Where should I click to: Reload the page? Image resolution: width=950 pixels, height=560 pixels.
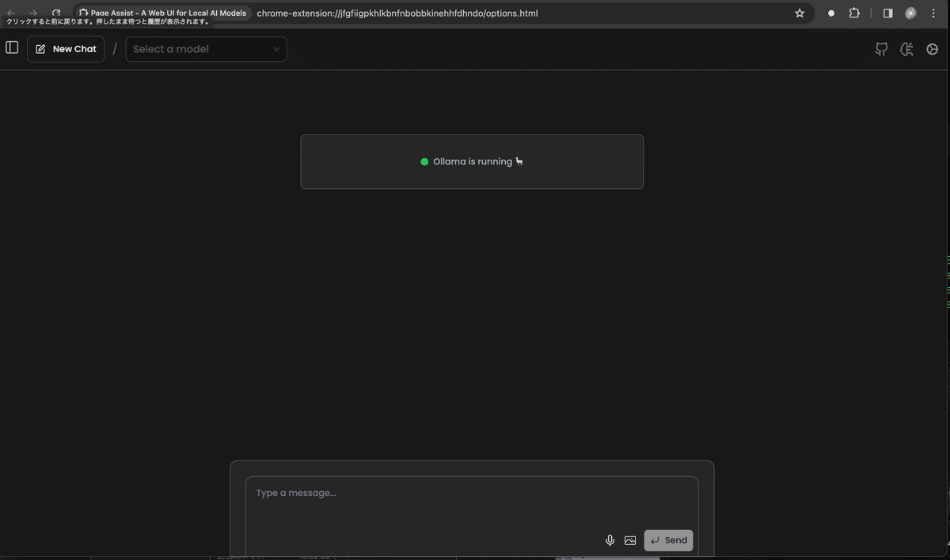[56, 13]
